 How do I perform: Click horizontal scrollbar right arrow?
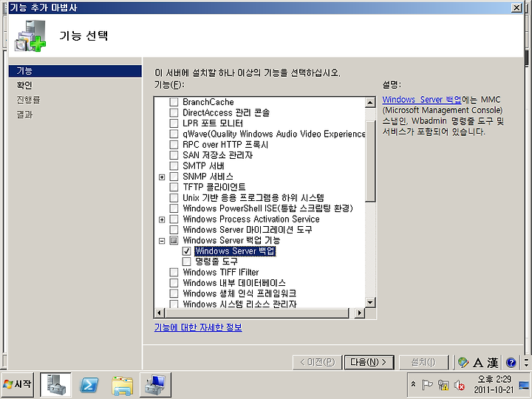tap(359, 313)
